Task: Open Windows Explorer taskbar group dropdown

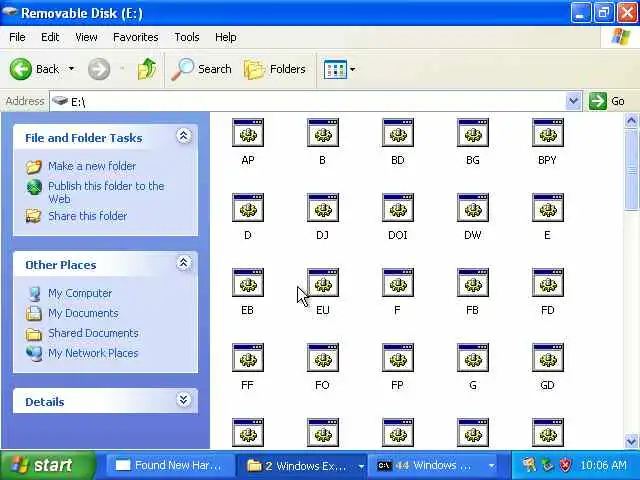Action: coord(361,466)
